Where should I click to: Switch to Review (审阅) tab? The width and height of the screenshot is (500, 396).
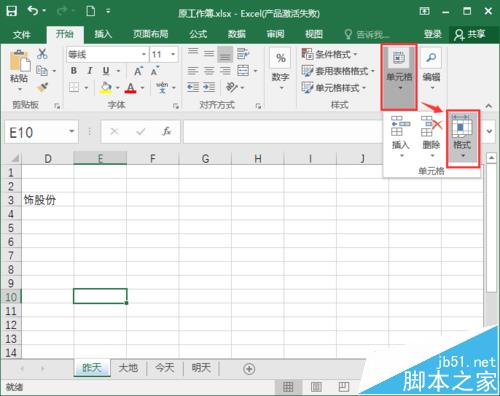coord(275,34)
